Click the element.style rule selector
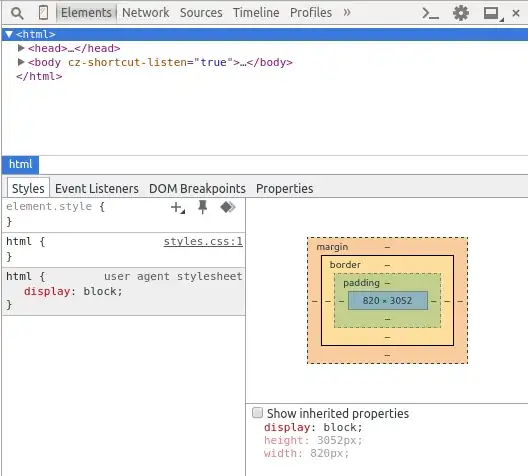The width and height of the screenshot is (528, 476). (49, 206)
